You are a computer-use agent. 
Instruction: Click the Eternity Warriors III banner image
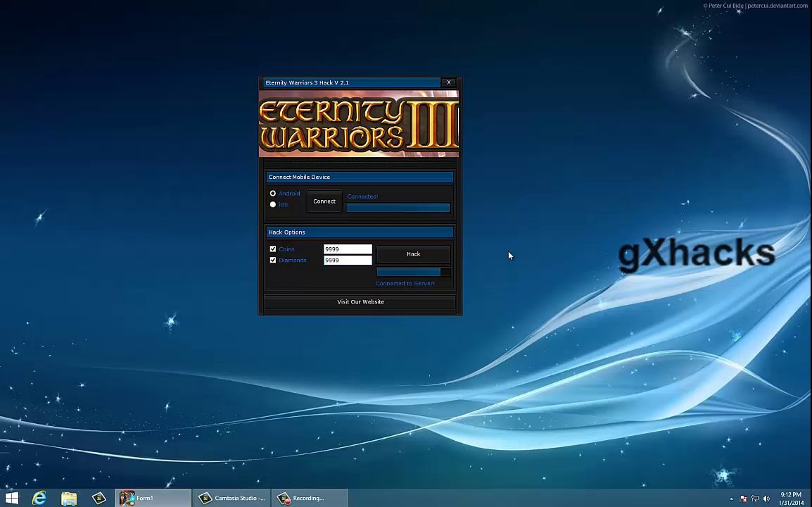pyautogui.click(x=358, y=123)
